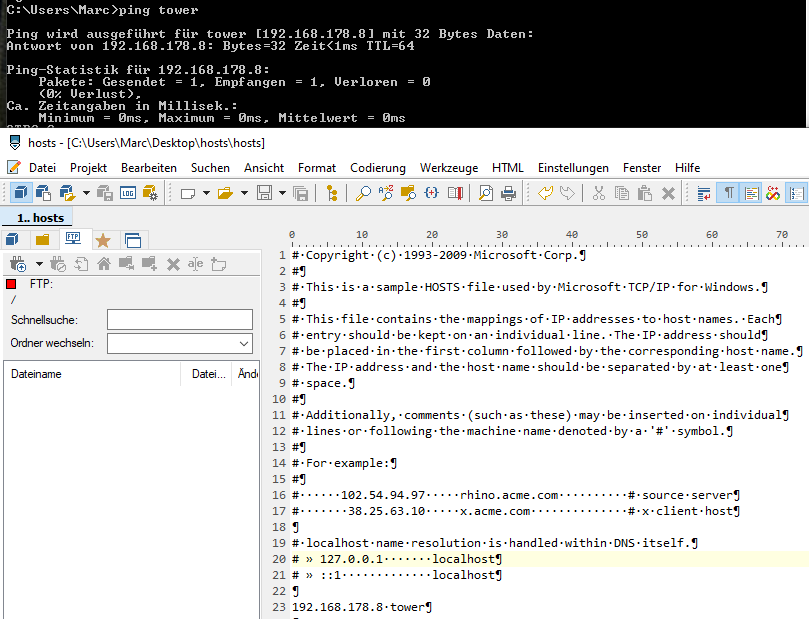
Task: Click the Save floppy icon
Action: pos(265,193)
